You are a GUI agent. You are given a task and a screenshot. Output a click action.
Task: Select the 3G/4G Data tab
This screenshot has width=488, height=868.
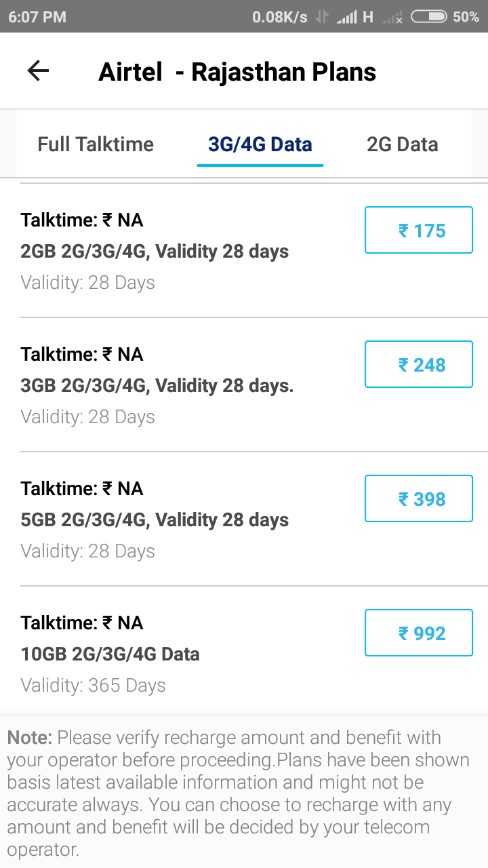point(260,144)
